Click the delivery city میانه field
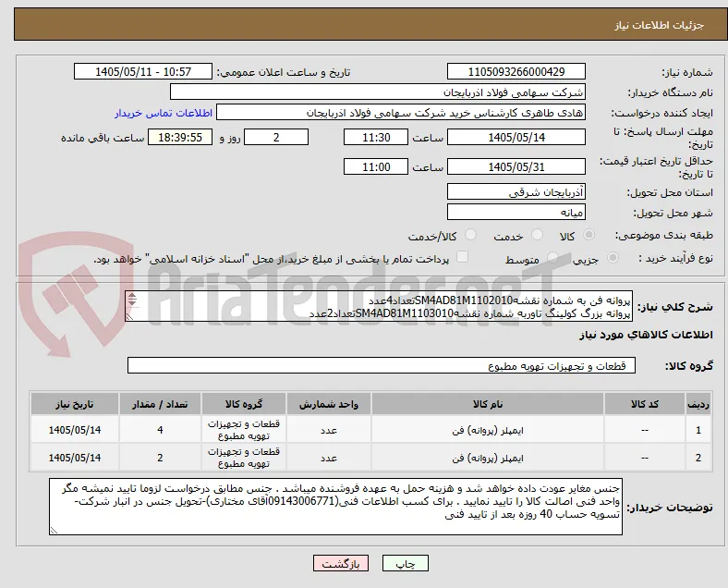This screenshot has height=588, width=728. pos(516,213)
